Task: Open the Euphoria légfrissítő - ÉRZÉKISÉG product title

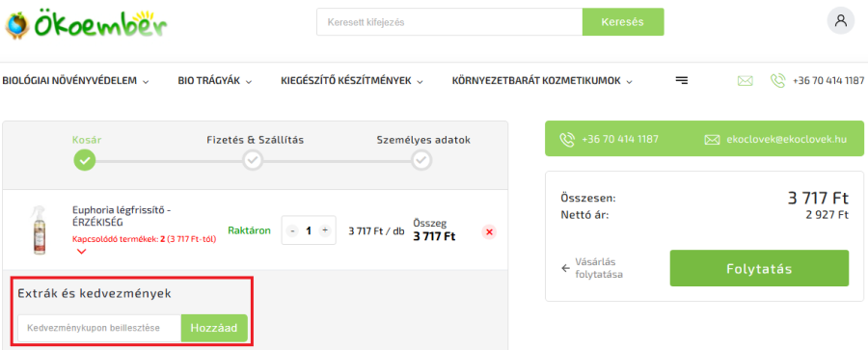Action: 122,217
